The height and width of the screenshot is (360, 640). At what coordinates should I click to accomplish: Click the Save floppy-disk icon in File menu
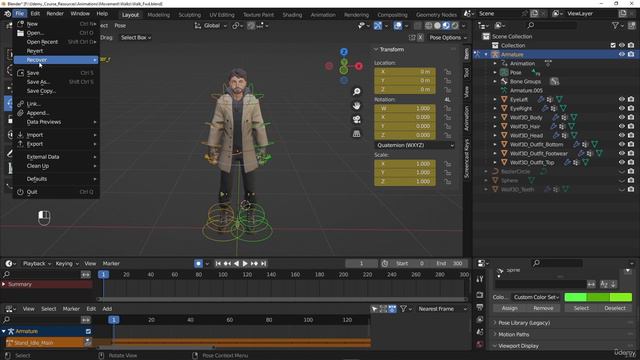click(x=20, y=73)
